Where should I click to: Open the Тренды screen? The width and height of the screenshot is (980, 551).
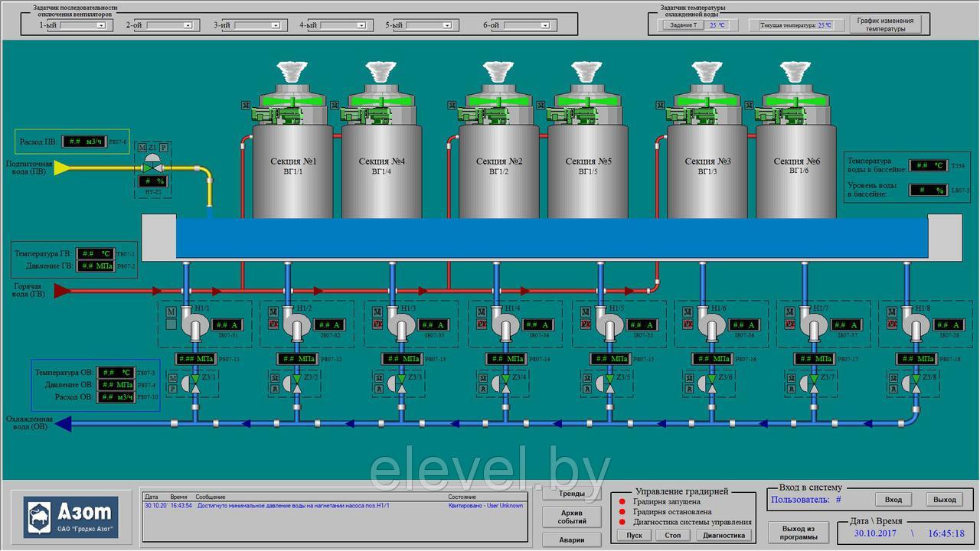[x=571, y=494]
